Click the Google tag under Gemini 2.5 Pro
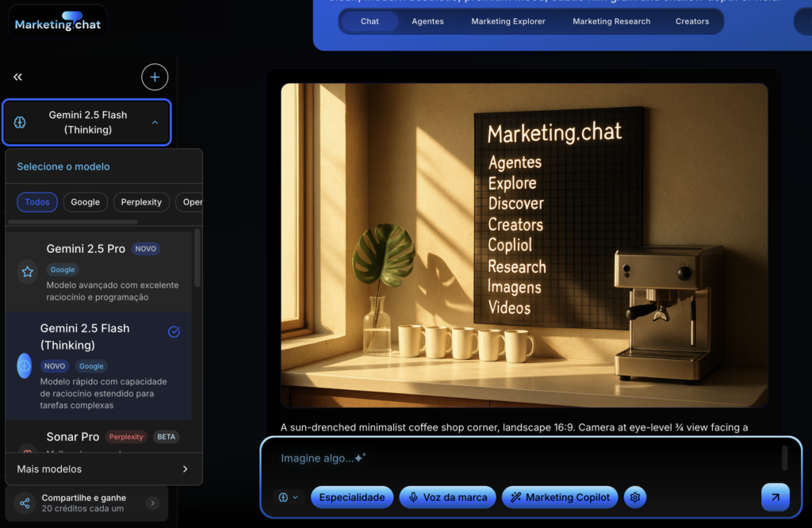Viewport: 812px width, 528px height. [63, 270]
